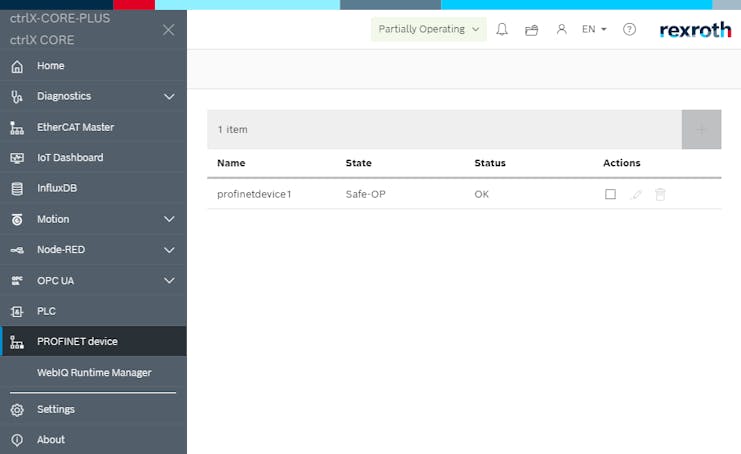Screen dimensions: 741x454
Task: Open EtherCAT Master in the sidebar
Action: point(75,127)
